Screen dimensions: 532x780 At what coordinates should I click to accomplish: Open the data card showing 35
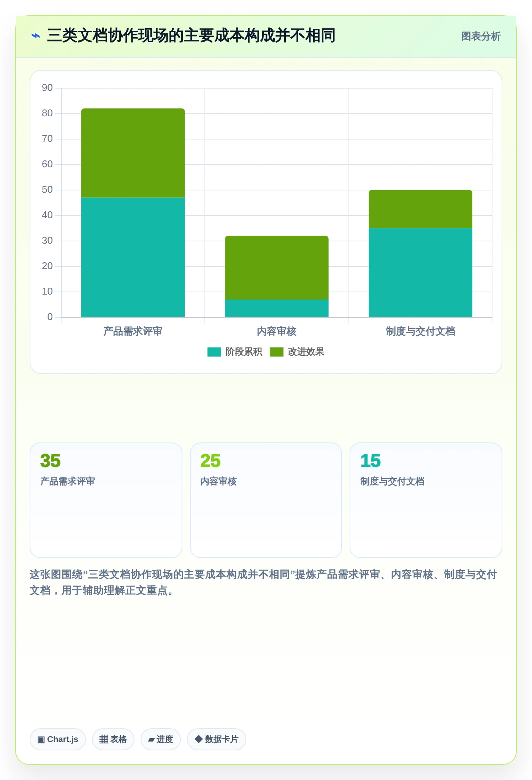pyautogui.click(x=106, y=500)
